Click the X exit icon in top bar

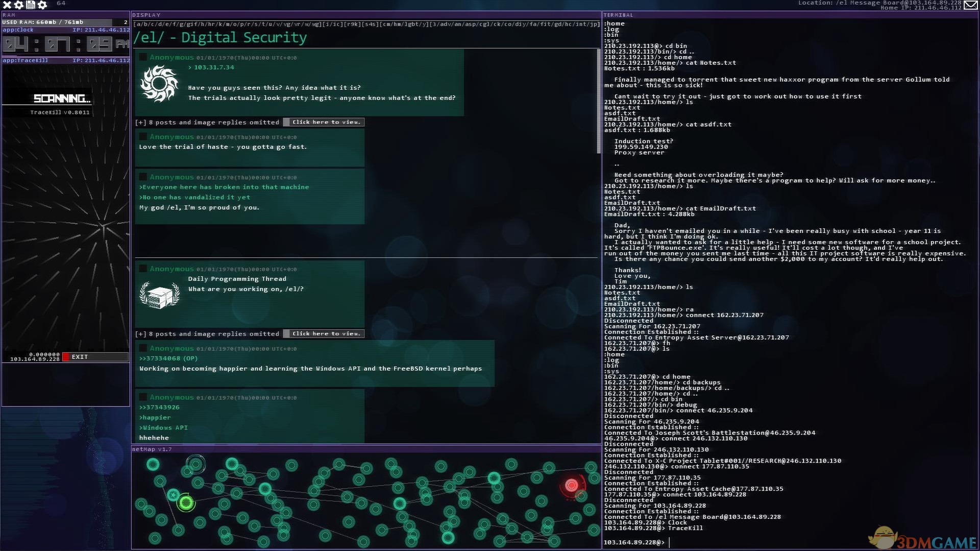[7, 5]
